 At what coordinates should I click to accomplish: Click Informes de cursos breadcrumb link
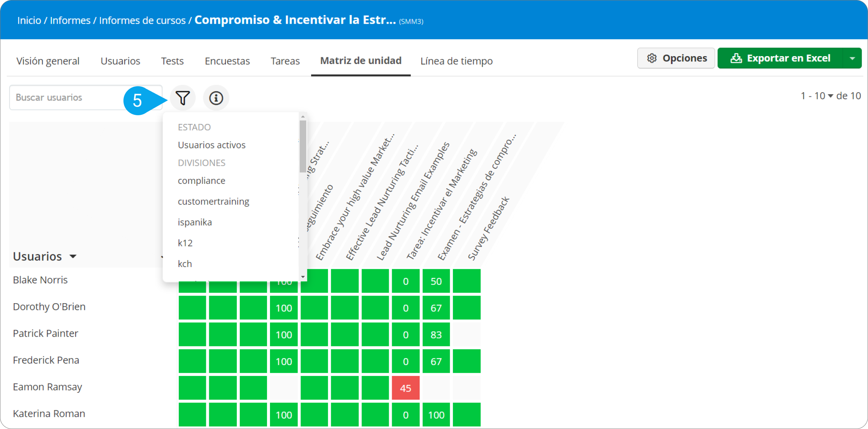coord(142,20)
